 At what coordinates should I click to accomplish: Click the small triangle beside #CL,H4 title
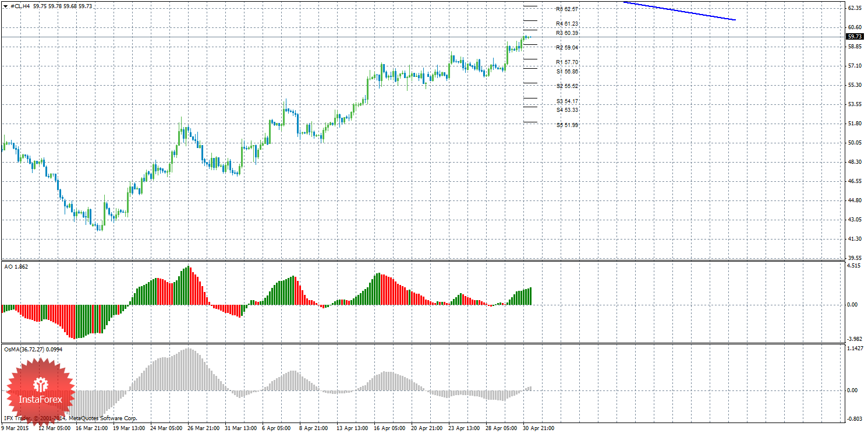[6, 6]
